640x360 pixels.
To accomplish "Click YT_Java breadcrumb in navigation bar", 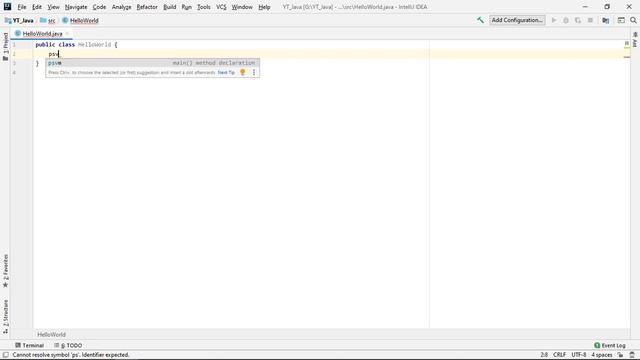I will (x=19, y=20).
